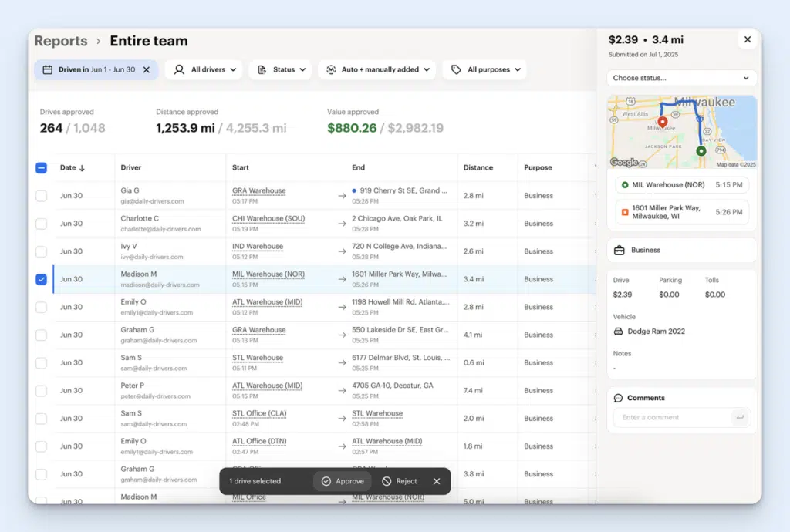
Task: Click the Comments speech bubble icon
Action: click(x=620, y=397)
